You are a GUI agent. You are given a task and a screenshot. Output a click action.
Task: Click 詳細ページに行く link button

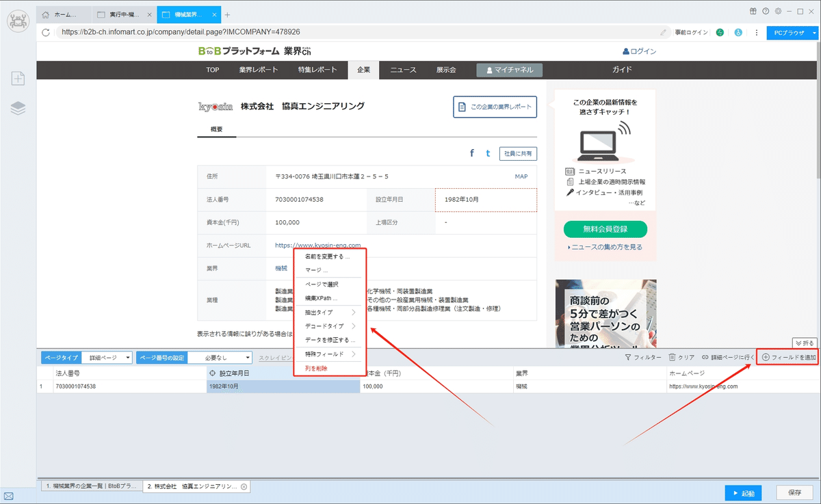[x=728, y=358]
